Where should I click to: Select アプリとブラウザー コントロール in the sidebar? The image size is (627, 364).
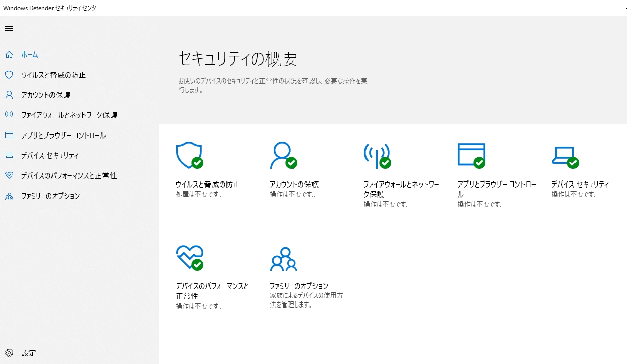pos(64,135)
